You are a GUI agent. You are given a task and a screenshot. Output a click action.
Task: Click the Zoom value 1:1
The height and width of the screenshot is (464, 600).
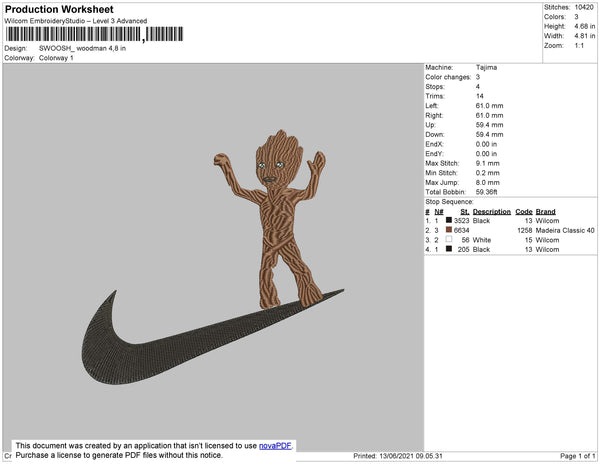579,46
